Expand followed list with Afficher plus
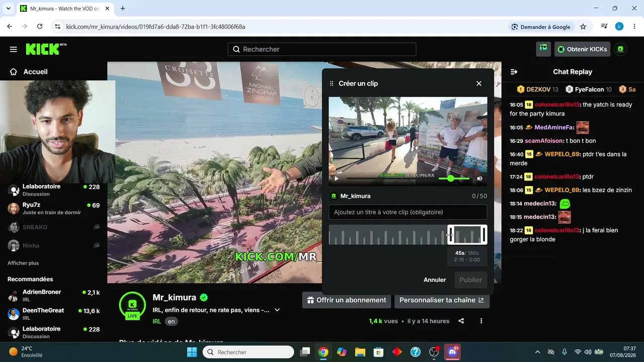 pyautogui.click(x=23, y=263)
